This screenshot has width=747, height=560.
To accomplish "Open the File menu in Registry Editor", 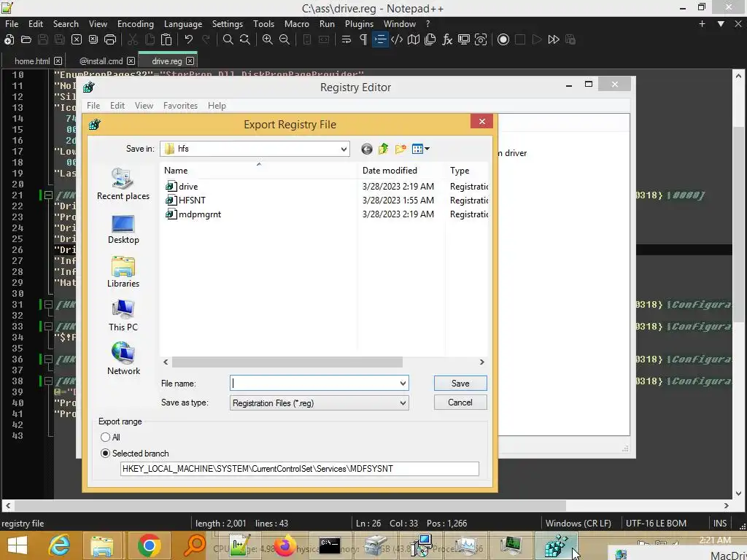I will point(93,106).
